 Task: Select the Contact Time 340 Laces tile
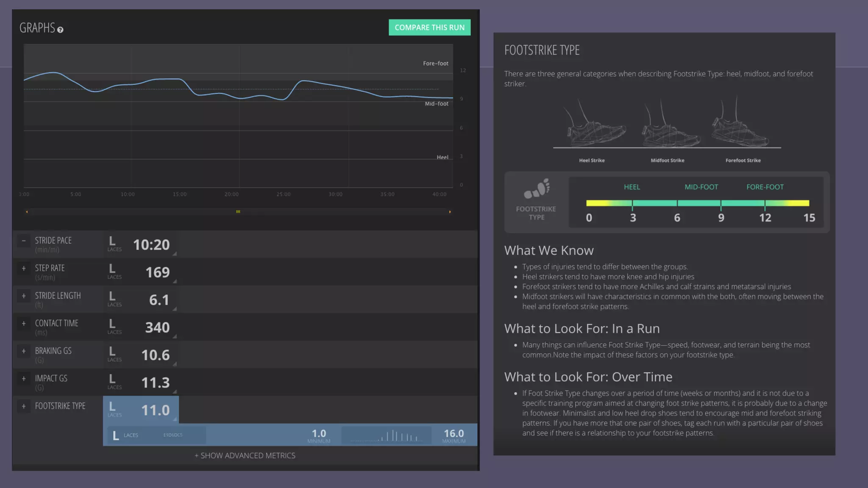(141, 327)
